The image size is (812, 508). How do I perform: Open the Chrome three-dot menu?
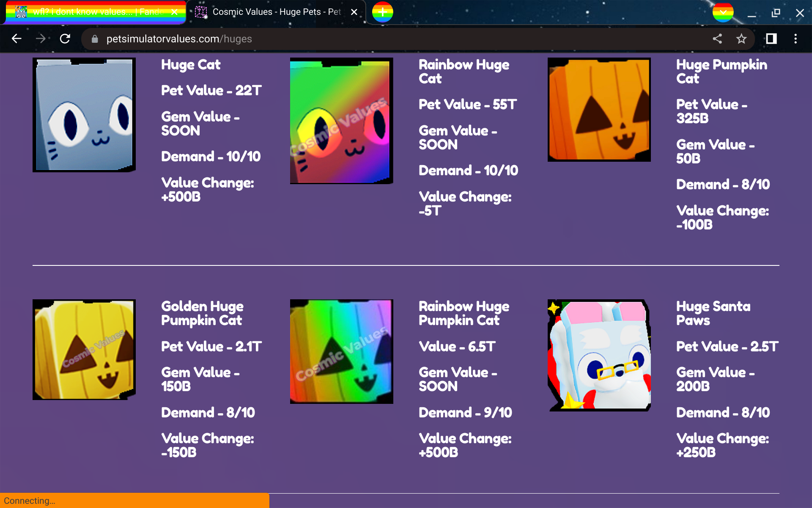click(796, 39)
